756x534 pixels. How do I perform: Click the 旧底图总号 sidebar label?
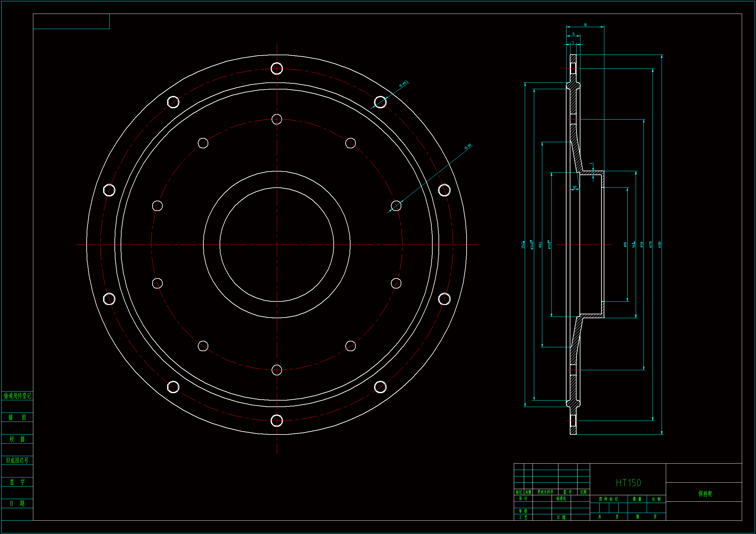[x=17, y=460]
